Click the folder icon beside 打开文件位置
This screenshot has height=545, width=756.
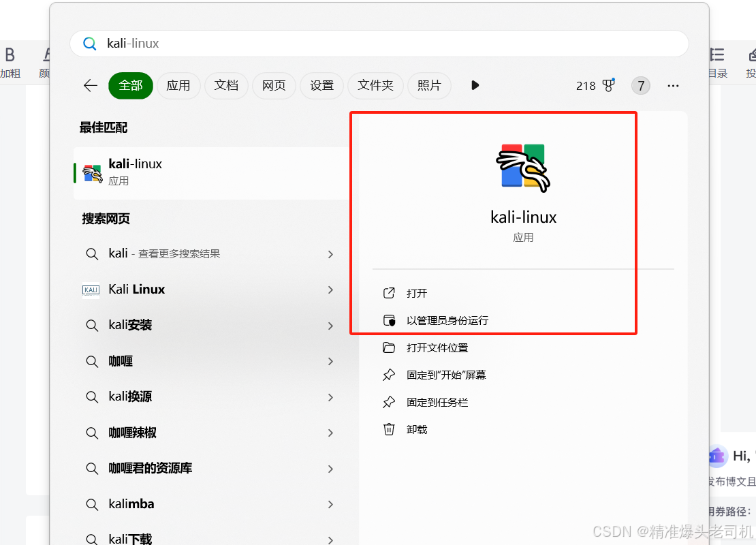tap(389, 347)
